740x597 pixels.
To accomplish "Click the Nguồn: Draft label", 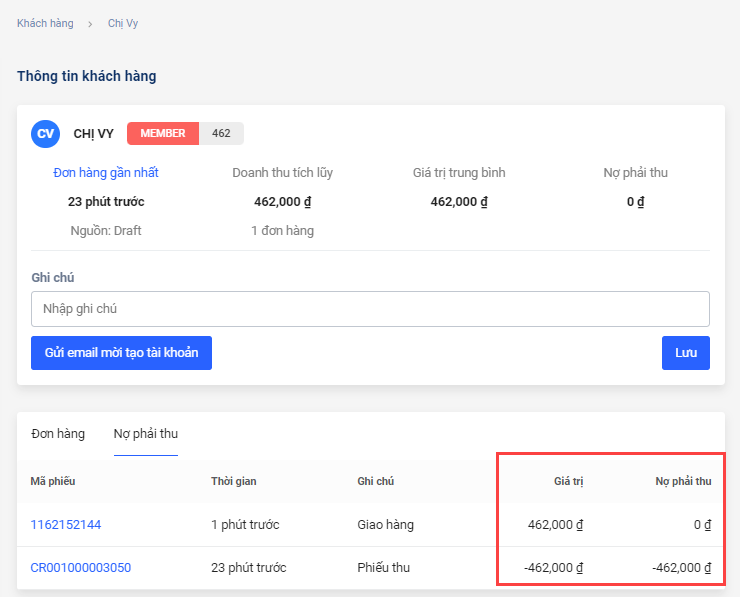I will coord(106,231).
